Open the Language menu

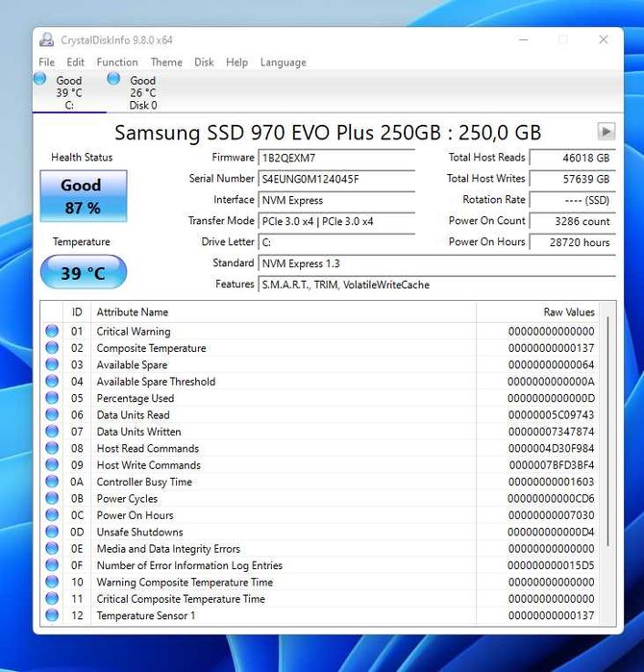284,62
